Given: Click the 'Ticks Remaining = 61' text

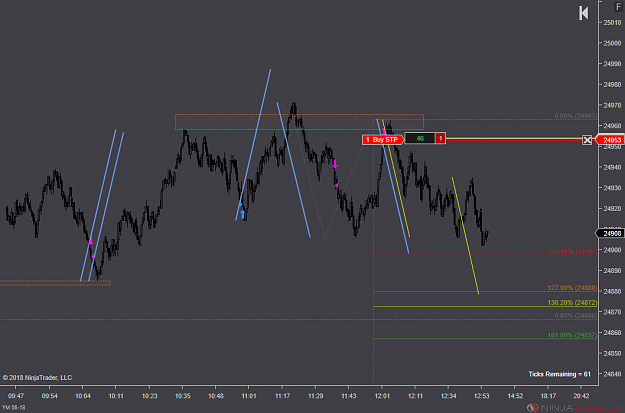Looking at the screenshot, I should (559, 374).
